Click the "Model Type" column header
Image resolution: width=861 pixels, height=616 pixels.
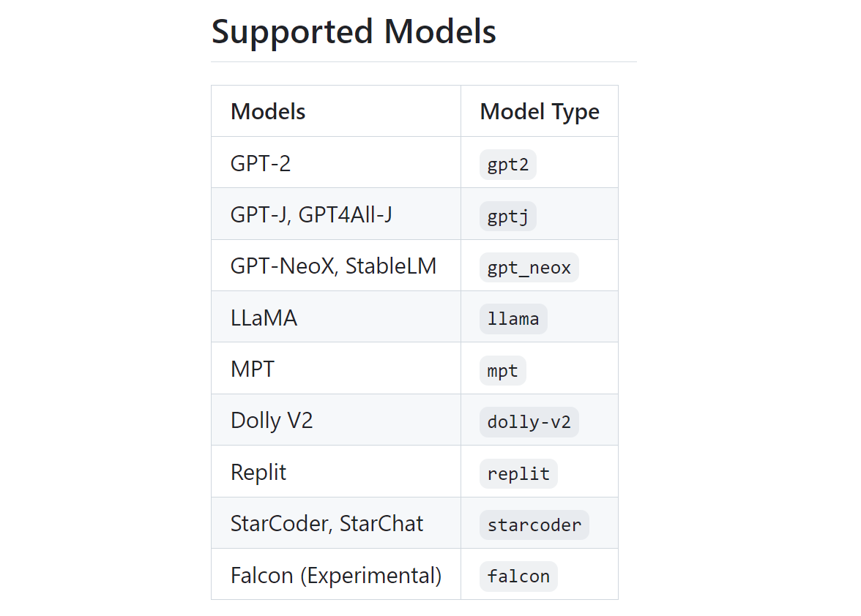[x=540, y=111]
